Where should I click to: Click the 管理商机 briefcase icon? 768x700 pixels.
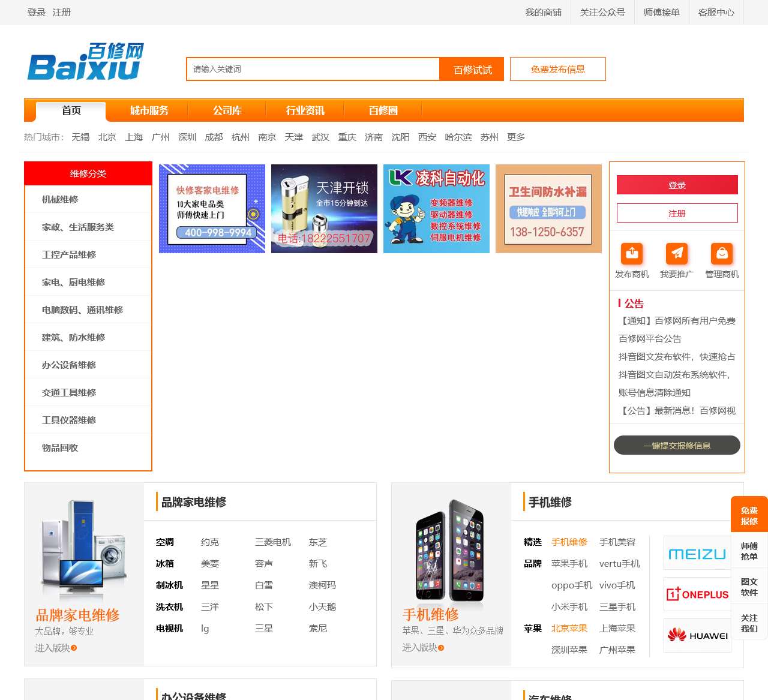722,254
